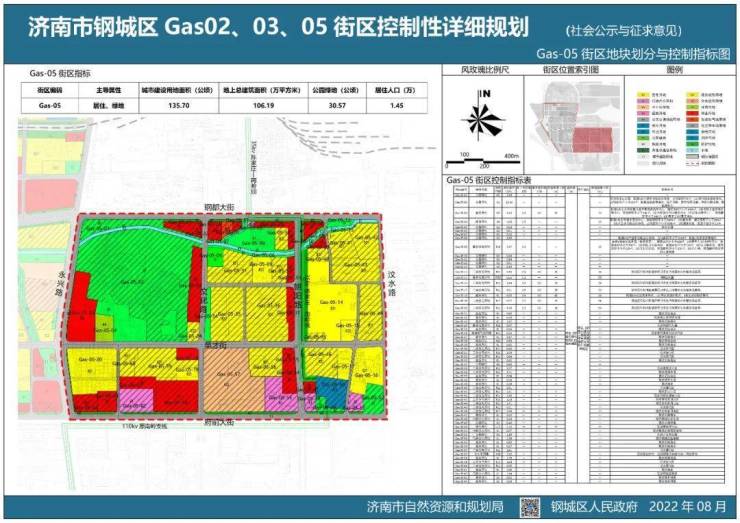Screen dimensions: 740x523
Task: Click the 永兴路 road label
Action: [60, 285]
